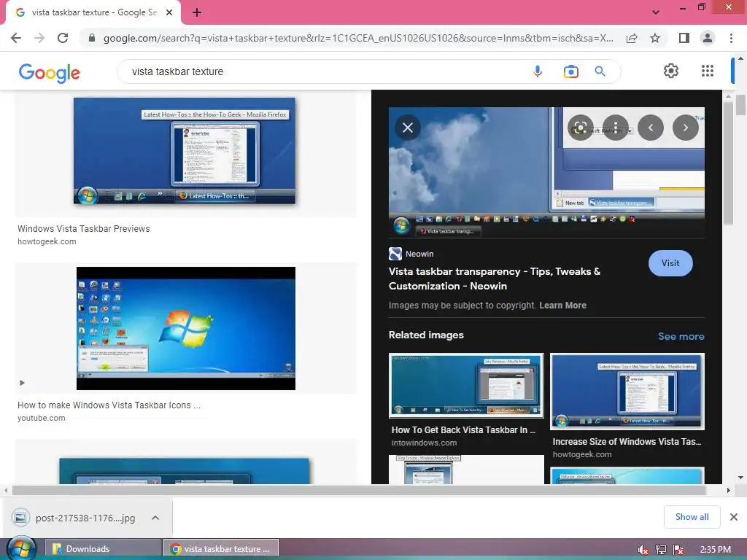Click the blue search magnifier

tap(600, 71)
